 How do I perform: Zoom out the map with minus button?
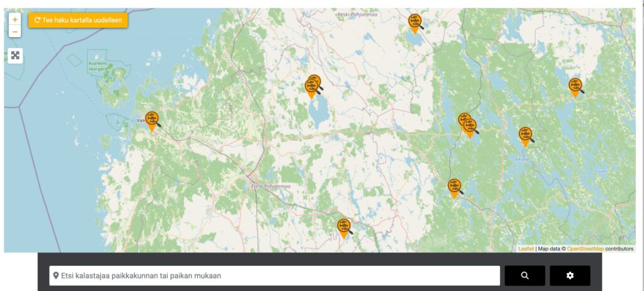[15, 31]
